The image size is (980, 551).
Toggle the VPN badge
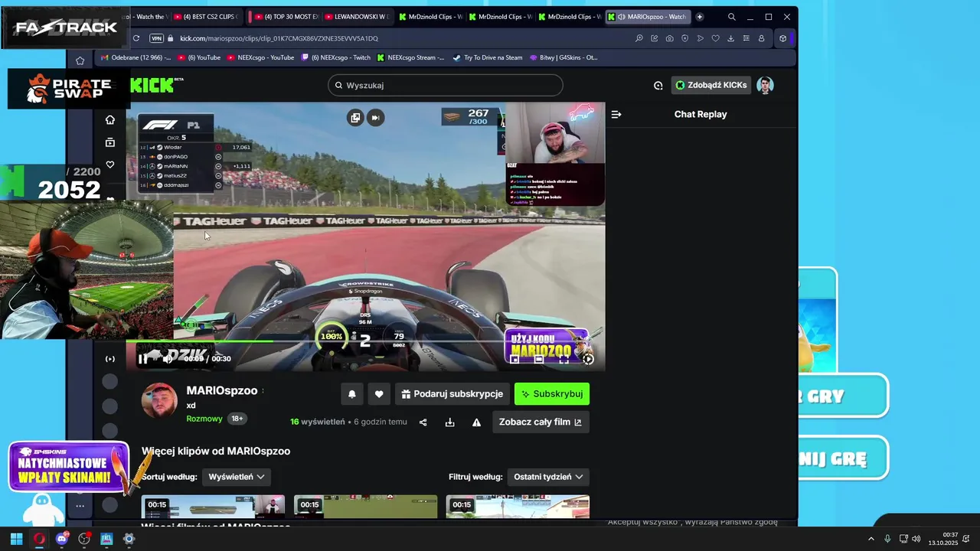(157, 38)
